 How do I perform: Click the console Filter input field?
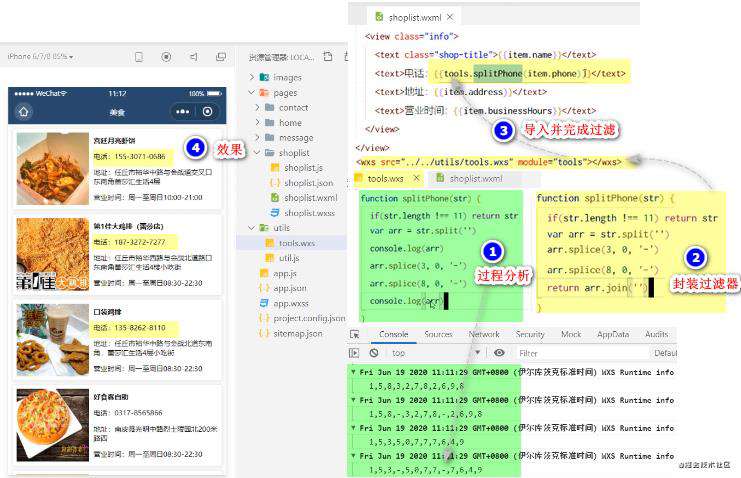tap(581, 353)
